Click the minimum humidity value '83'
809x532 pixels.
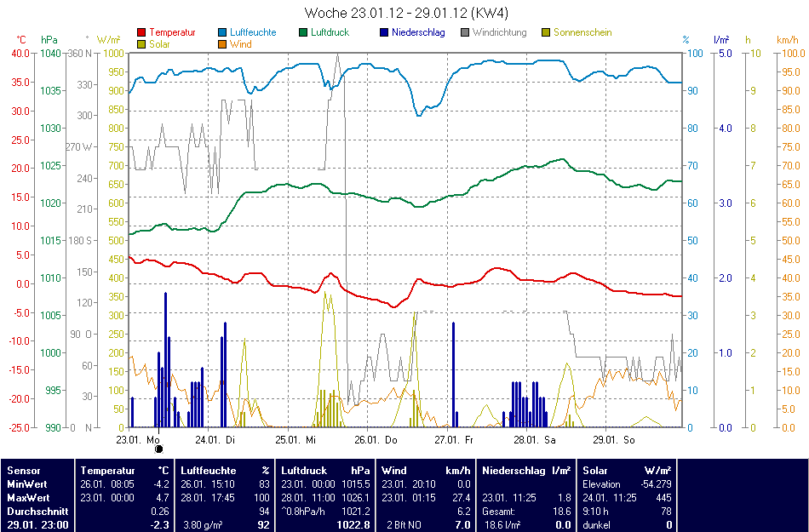265,484
